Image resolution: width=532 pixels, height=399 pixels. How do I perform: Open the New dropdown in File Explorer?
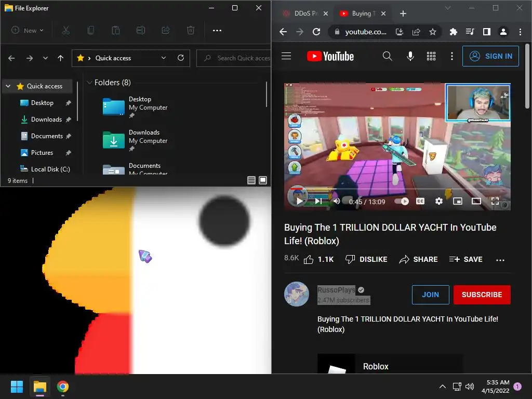(28, 31)
